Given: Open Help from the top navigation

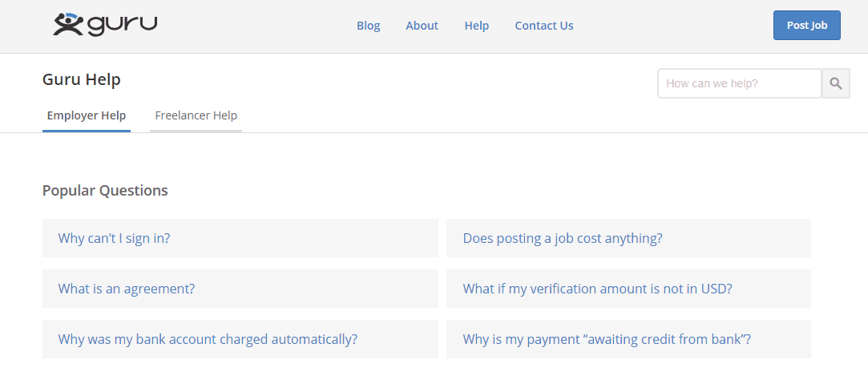Looking at the screenshot, I should (477, 26).
